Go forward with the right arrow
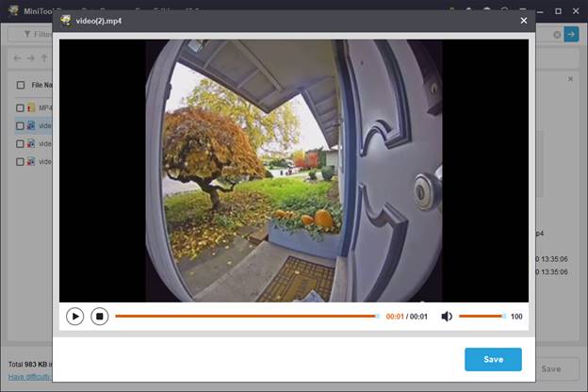This screenshot has width=588, height=392. click(31, 58)
